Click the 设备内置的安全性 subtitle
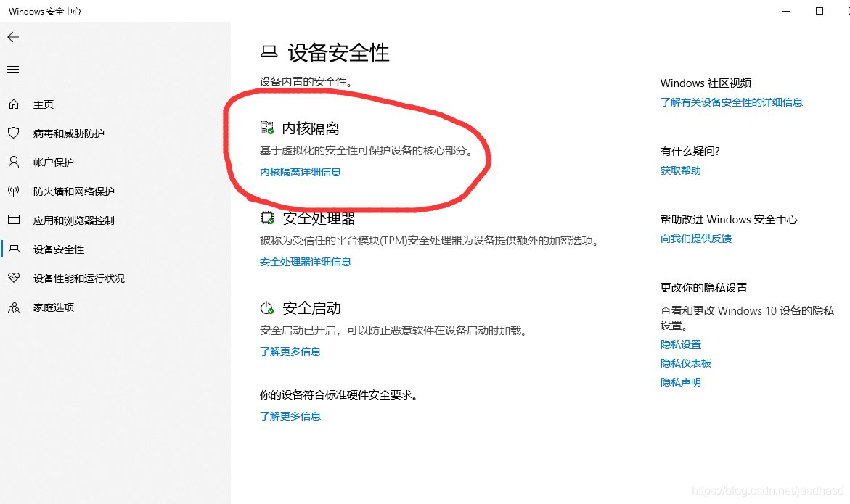 point(306,82)
